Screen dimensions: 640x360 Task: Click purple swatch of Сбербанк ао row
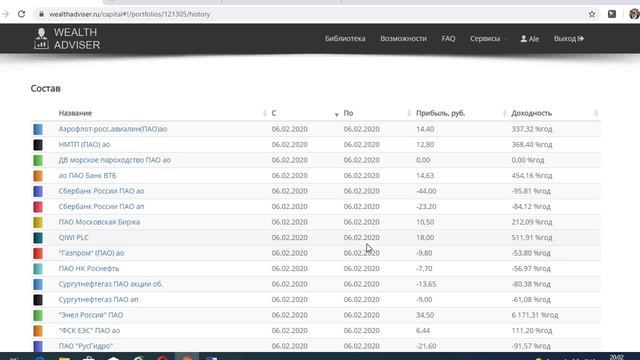tap(38, 191)
